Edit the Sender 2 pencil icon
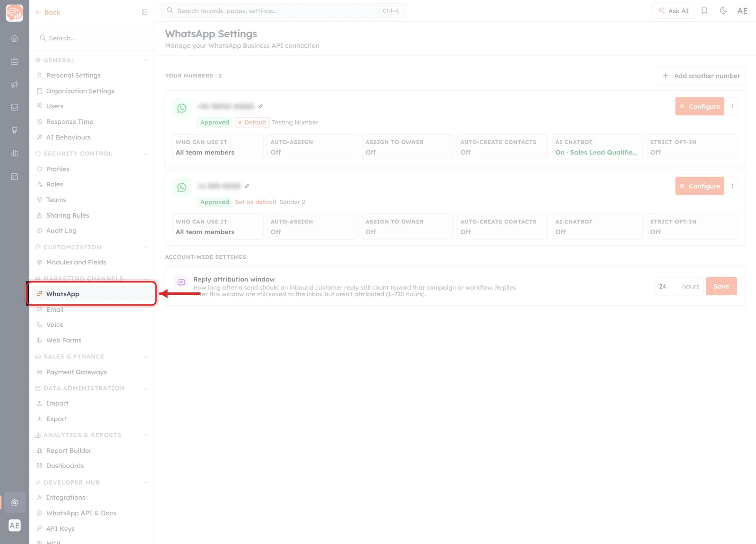 click(247, 186)
